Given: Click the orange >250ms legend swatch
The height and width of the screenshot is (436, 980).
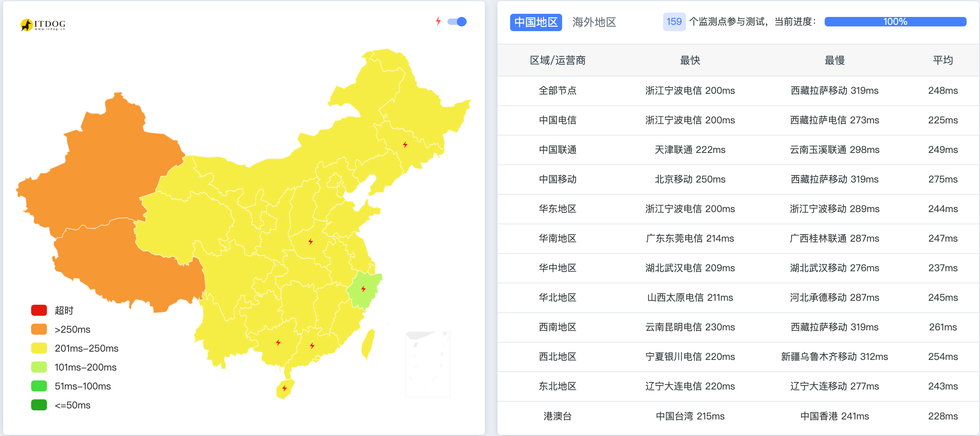Looking at the screenshot, I should (39, 329).
